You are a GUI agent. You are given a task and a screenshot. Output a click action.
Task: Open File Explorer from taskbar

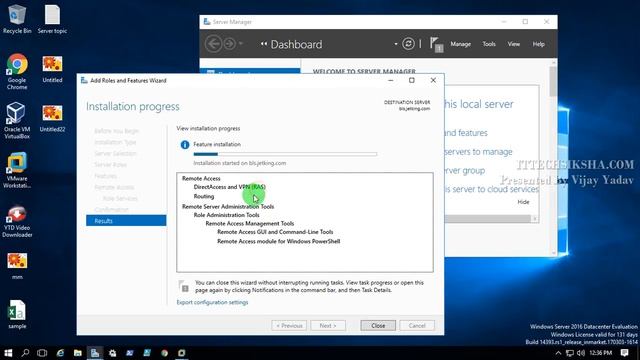[x=78, y=353]
